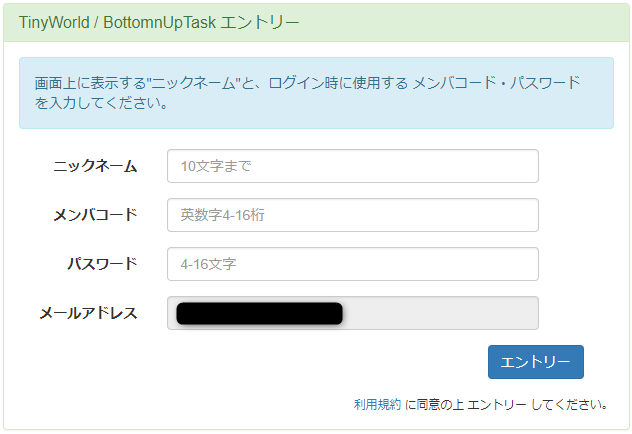The image size is (632, 434).
Task: Select the パスワード input field
Action: point(352,264)
